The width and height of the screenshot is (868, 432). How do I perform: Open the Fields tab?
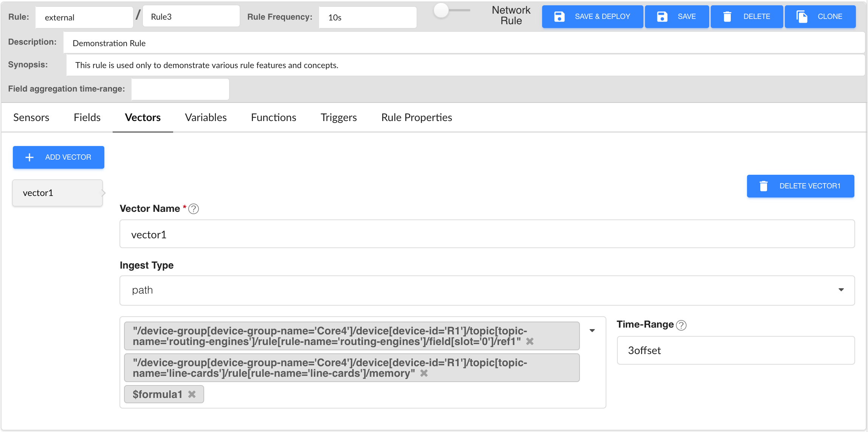tap(87, 118)
